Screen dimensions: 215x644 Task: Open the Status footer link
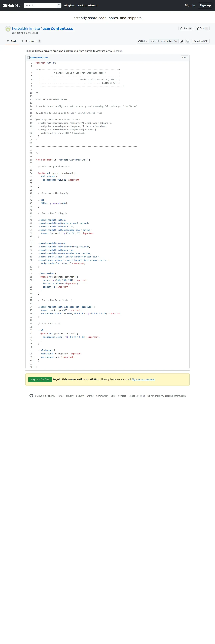(x=90, y=396)
